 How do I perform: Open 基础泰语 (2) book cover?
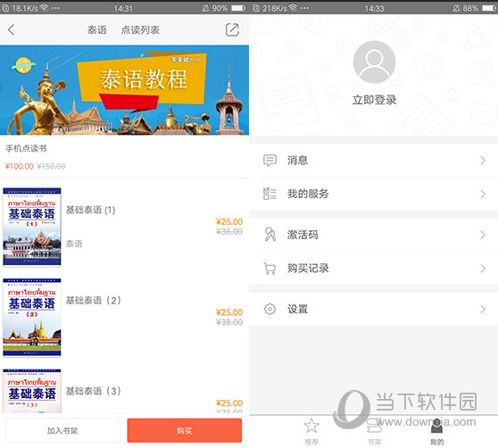click(32, 317)
